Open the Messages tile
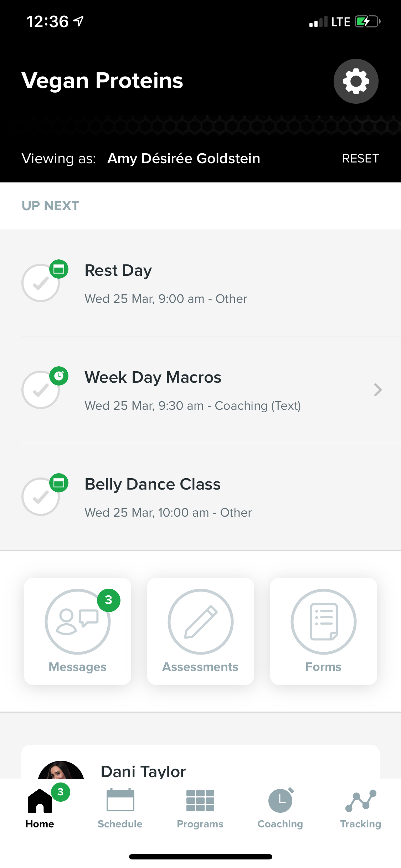Viewport: 401px width, 868px height. [x=78, y=631]
